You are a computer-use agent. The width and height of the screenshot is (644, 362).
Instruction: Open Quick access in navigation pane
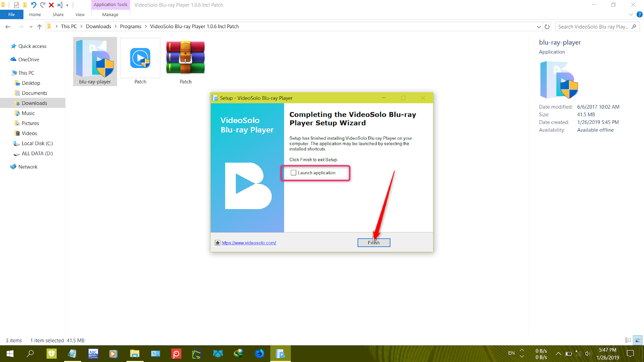point(32,46)
